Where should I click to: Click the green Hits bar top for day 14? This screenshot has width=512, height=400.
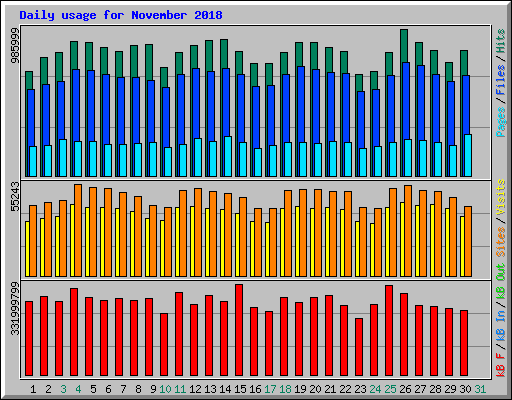tap(224, 54)
